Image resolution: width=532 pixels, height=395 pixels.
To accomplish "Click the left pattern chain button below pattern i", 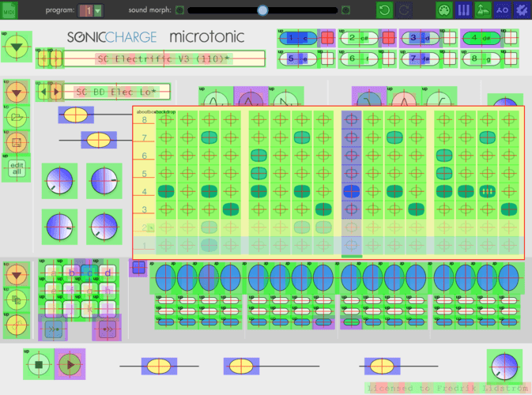I will coord(53,329).
